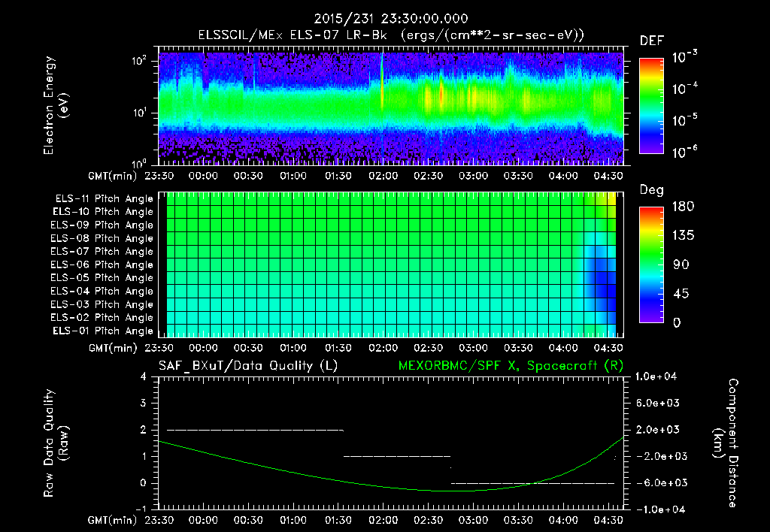This screenshot has height=532, width=770.
Task: Click the Deg label above color bar
Action: pyautogui.click(x=651, y=190)
